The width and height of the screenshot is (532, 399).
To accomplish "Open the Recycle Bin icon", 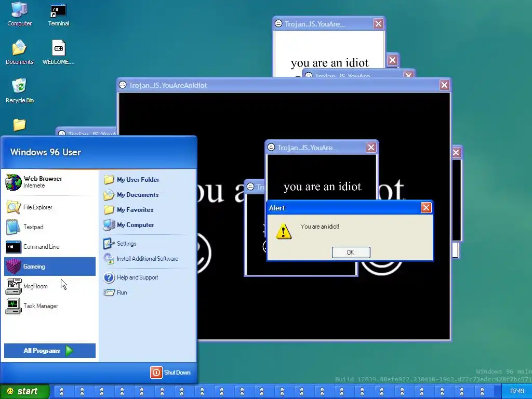I will coord(19,90).
